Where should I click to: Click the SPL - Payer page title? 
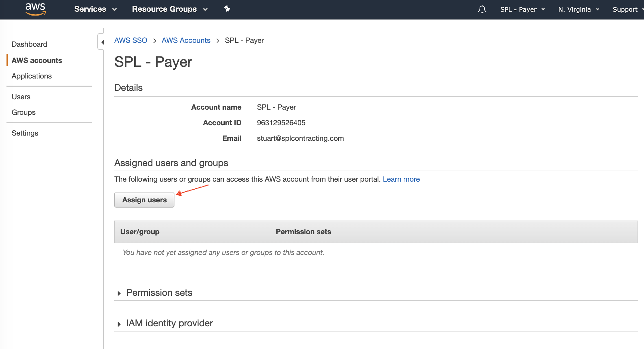(153, 62)
